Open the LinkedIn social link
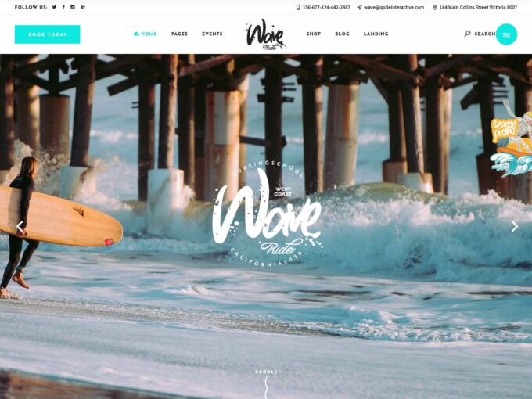Image resolution: width=532 pixels, height=399 pixels. pos(83,7)
